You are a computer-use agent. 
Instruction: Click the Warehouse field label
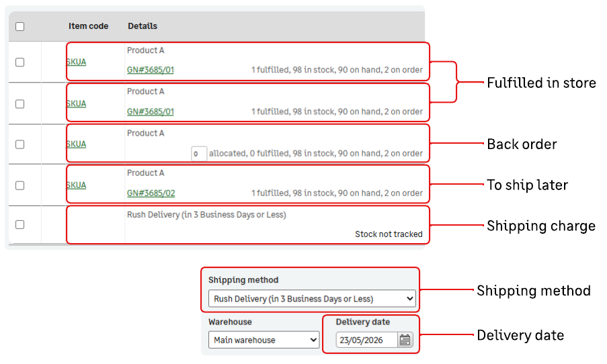[230, 322]
